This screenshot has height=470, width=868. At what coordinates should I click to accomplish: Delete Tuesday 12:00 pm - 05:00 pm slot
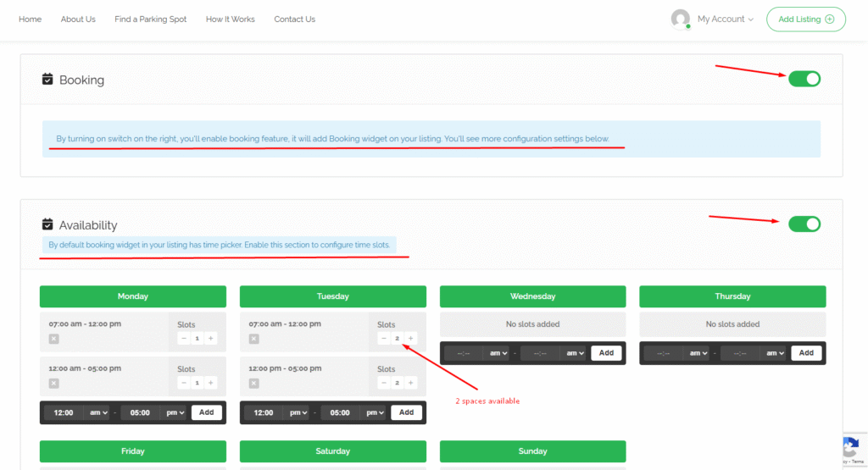(253, 383)
